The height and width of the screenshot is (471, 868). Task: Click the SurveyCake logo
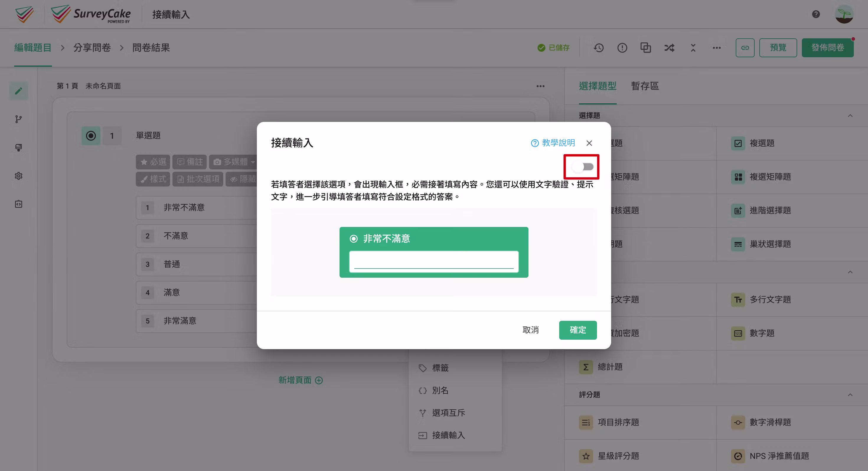(90, 14)
